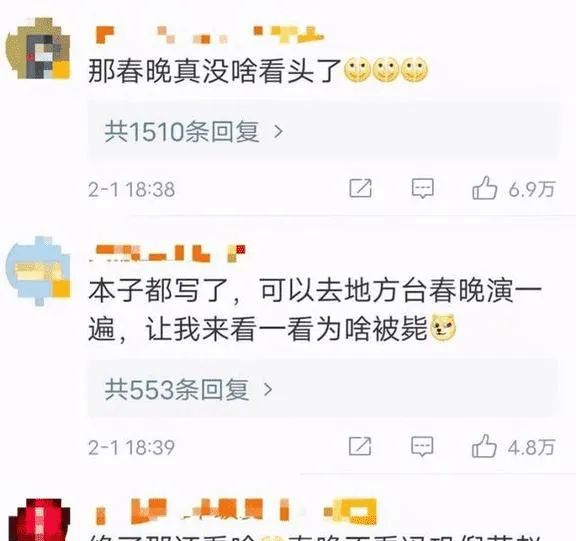Screen dimensions: 576x541
Task: Tap the 2-1 18:38 timestamp
Action: pos(132,190)
